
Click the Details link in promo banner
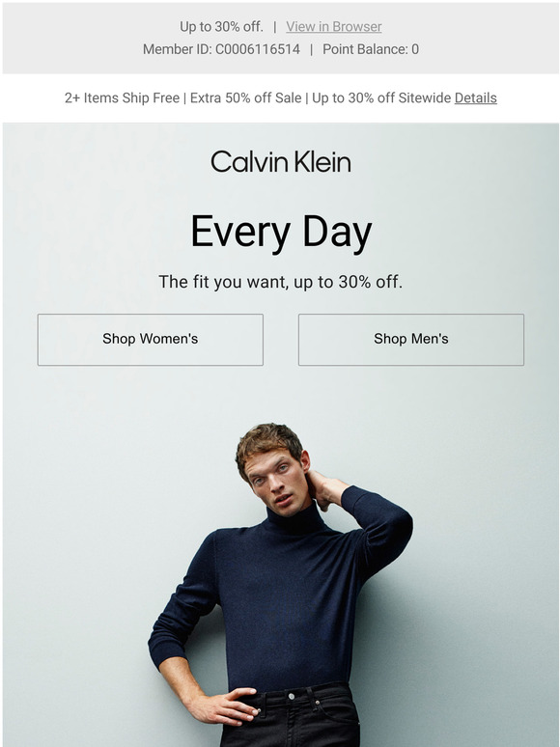476,97
